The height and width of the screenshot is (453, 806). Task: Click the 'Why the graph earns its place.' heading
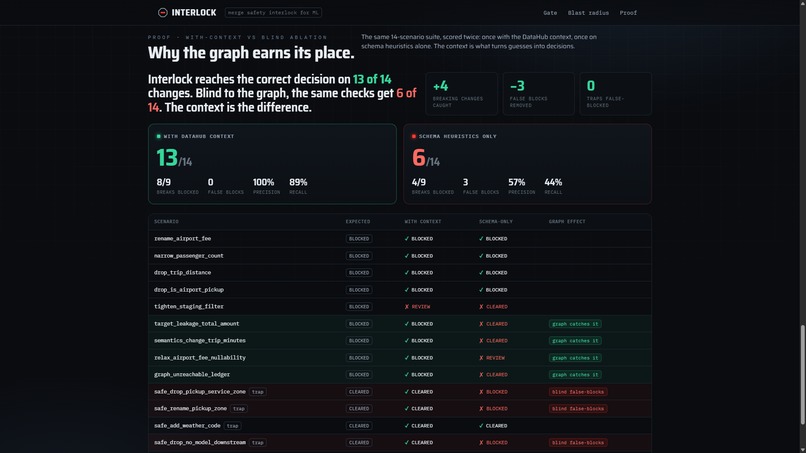tap(251, 52)
